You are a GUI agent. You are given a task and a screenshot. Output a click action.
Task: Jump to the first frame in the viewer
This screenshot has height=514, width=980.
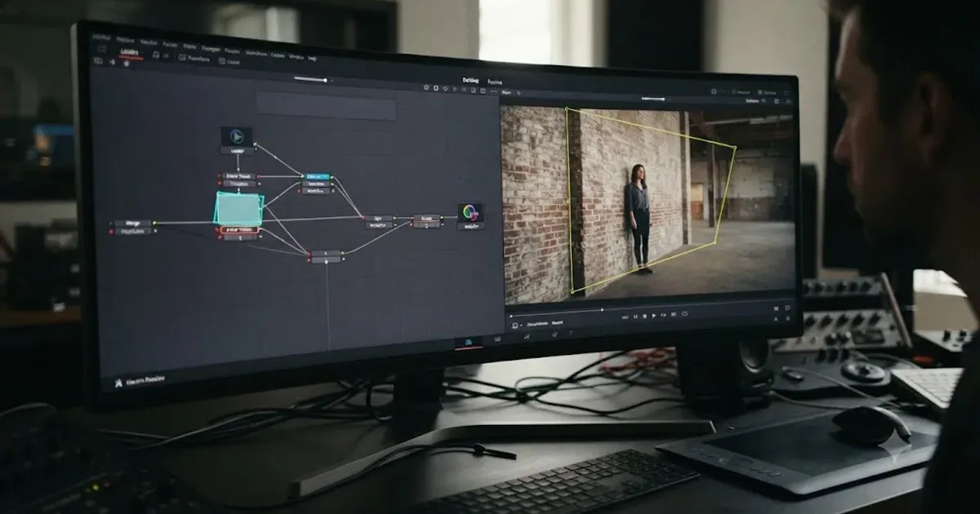click(625, 317)
